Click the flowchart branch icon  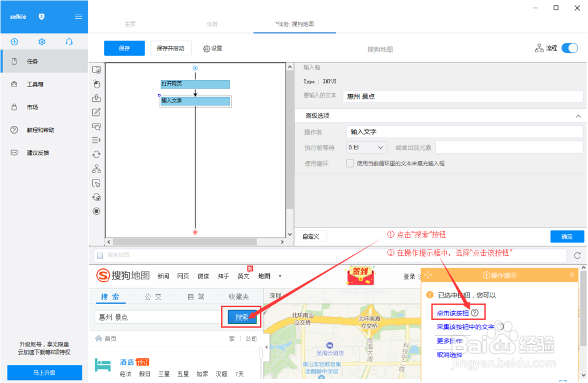tap(96, 169)
